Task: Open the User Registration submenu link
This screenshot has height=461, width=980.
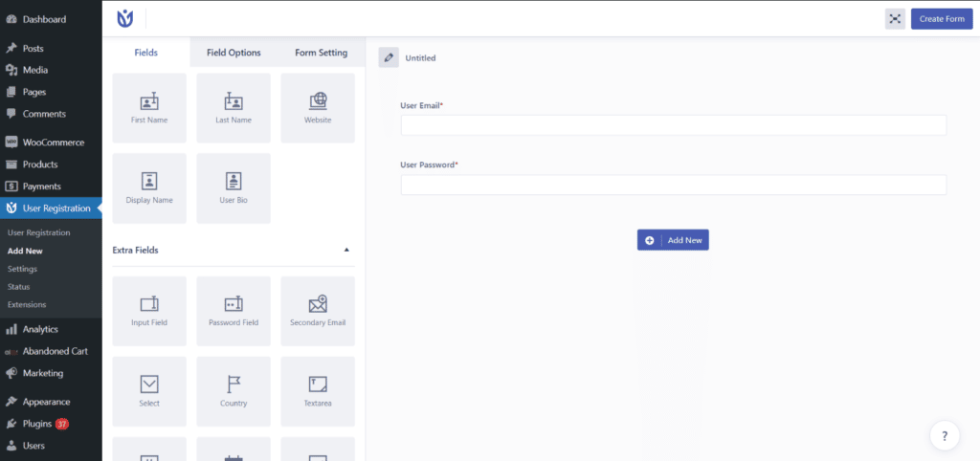Action: click(38, 232)
